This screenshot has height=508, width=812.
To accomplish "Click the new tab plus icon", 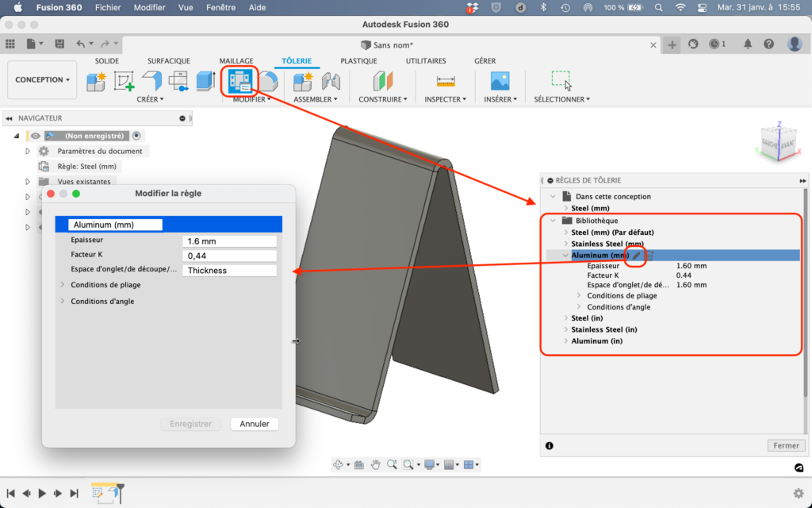I will coord(672,45).
